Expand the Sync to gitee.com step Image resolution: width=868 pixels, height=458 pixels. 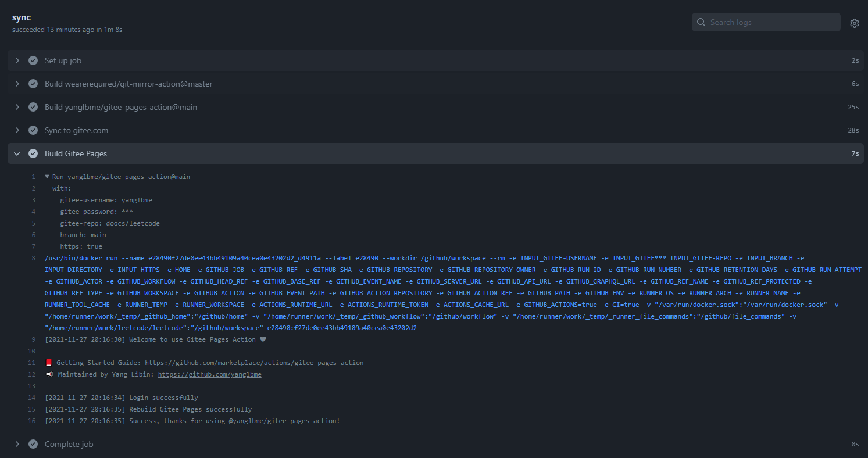click(17, 130)
